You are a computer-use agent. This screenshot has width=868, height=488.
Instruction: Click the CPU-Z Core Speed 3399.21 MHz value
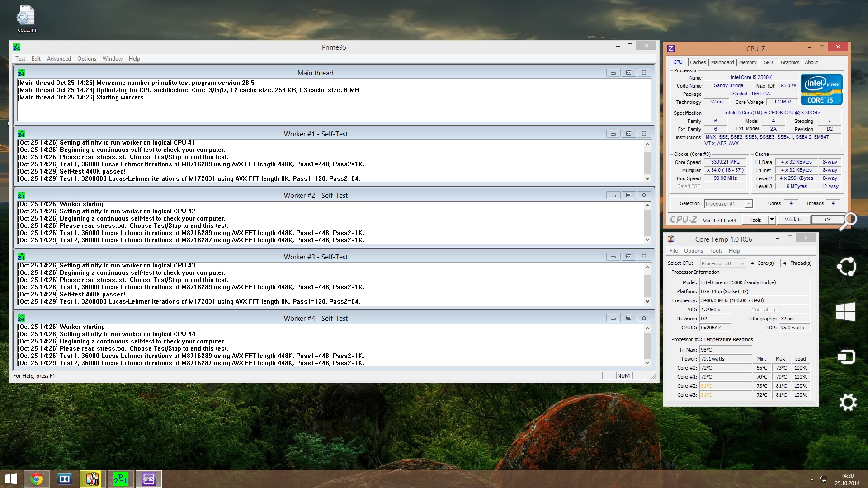[x=725, y=162]
